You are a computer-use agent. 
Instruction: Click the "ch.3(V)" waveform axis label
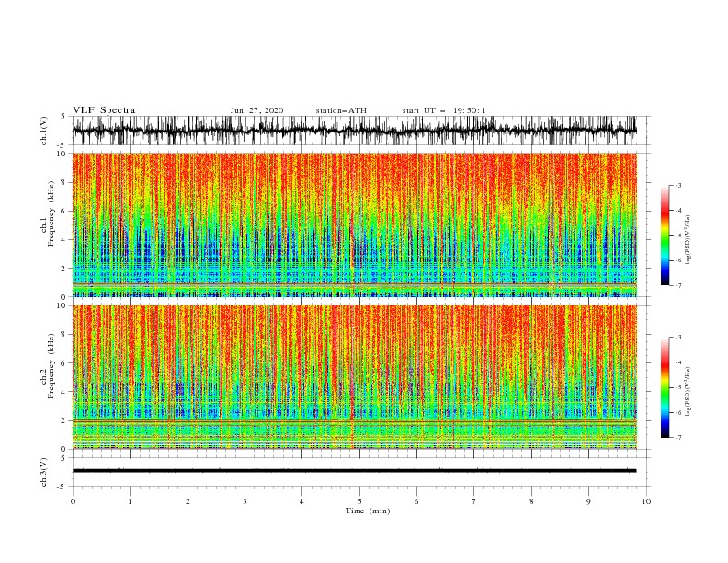click(44, 472)
